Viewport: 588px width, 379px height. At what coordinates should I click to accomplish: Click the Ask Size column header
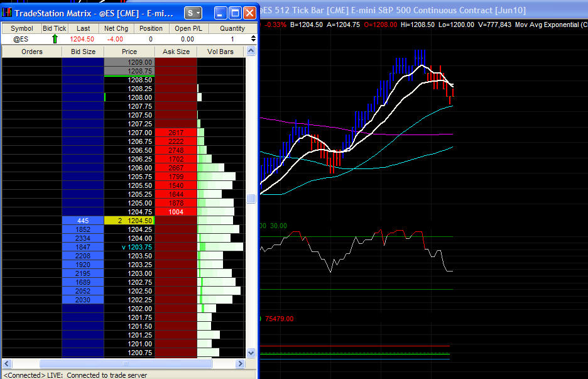176,52
